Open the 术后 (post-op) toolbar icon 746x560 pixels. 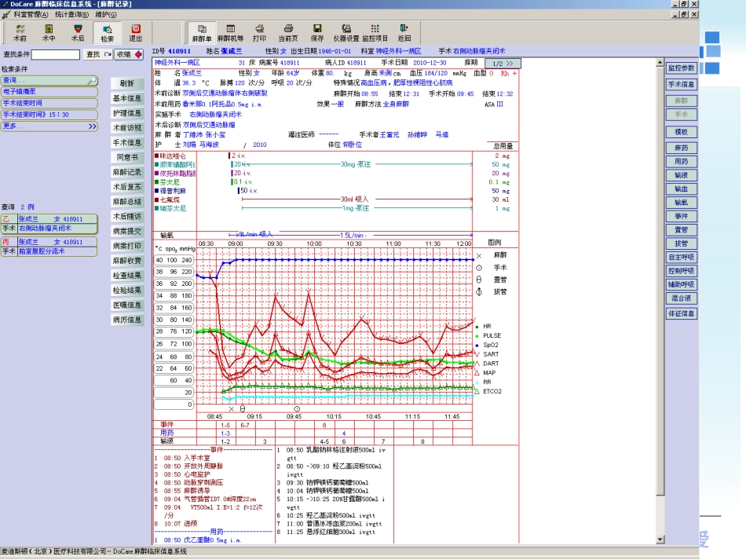(78, 32)
